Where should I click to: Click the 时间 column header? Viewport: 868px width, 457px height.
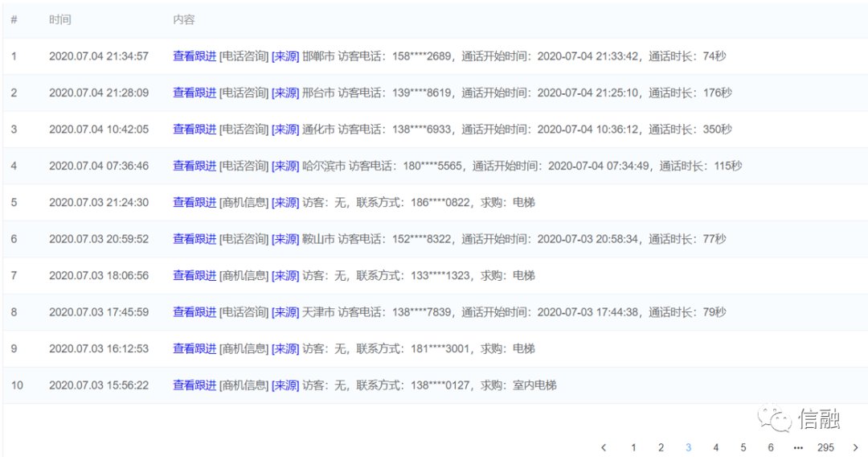click(59, 19)
